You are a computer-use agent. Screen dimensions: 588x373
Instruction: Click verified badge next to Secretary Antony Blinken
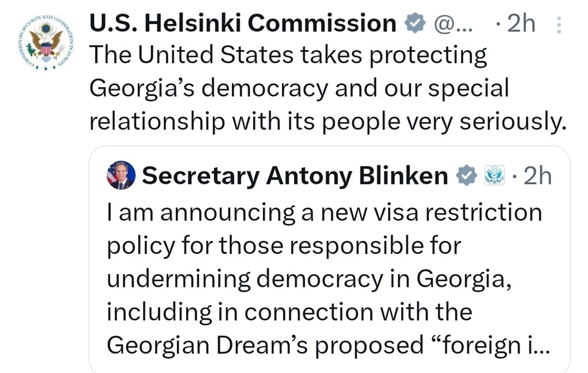click(x=466, y=176)
